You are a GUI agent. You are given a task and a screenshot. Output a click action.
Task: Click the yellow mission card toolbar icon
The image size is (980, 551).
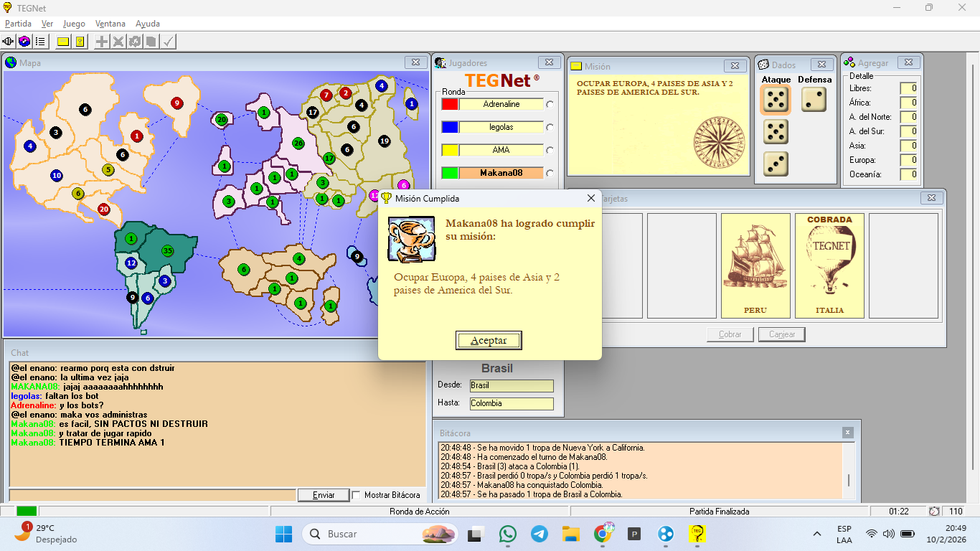[x=63, y=42]
